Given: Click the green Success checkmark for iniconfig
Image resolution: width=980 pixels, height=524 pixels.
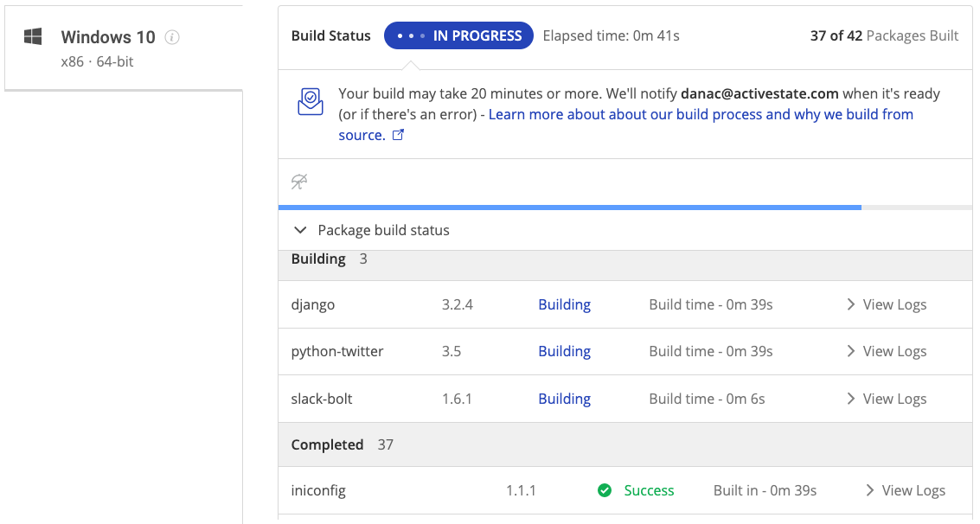Looking at the screenshot, I should 605,490.
